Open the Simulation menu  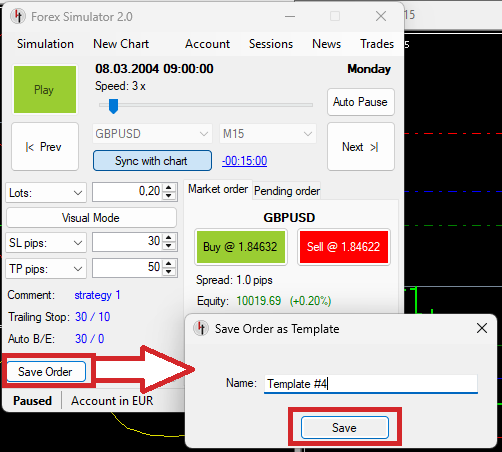point(45,44)
